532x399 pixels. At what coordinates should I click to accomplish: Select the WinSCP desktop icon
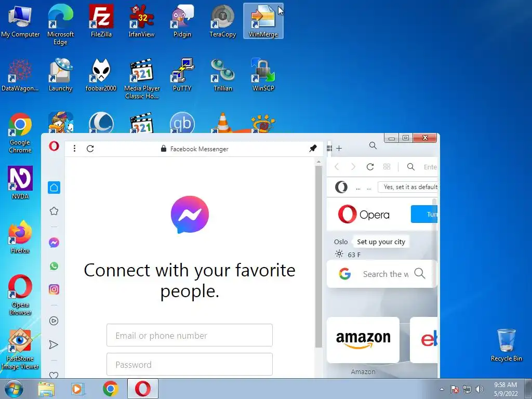pyautogui.click(x=263, y=75)
